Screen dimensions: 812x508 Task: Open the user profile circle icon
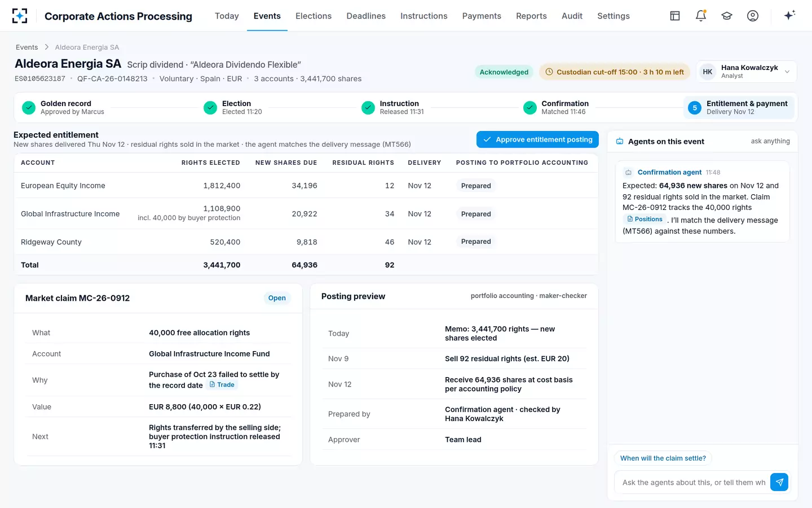coord(753,16)
